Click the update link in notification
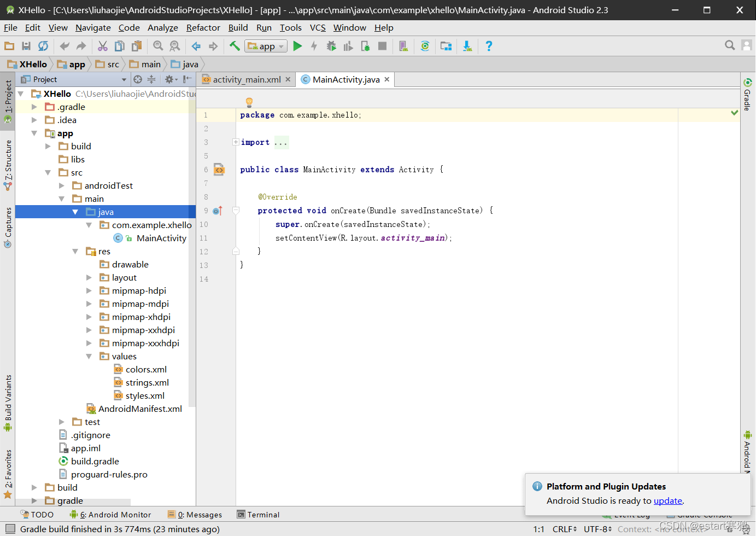Viewport: 756px width, 536px height. (667, 500)
